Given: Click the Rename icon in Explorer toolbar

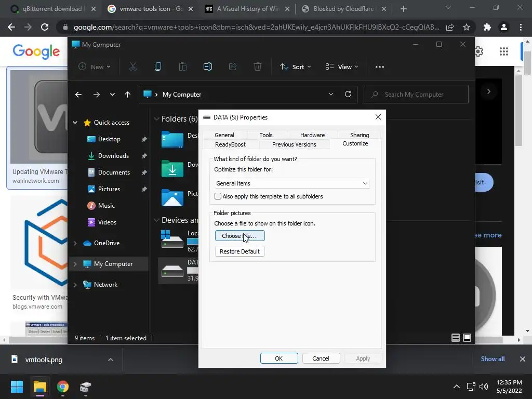Looking at the screenshot, I should click(208, 67).
